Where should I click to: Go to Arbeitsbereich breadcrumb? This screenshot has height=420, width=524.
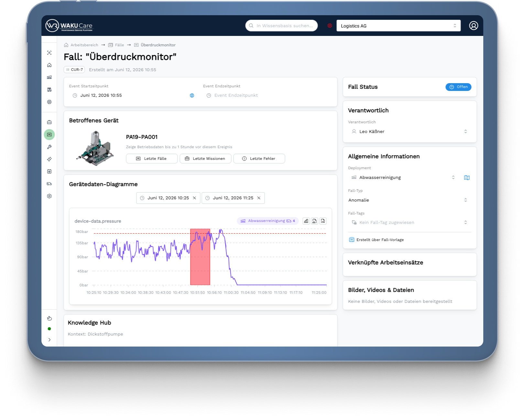[x=81, y=45]
